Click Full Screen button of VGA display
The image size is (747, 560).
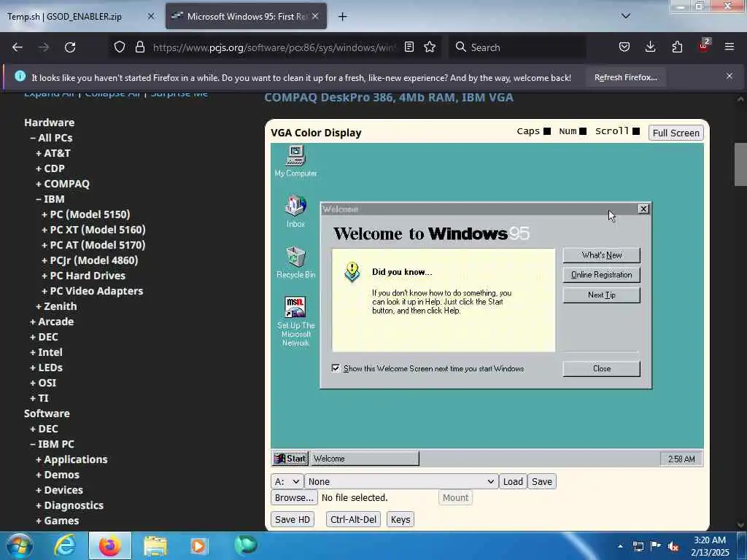click(676, 133)
